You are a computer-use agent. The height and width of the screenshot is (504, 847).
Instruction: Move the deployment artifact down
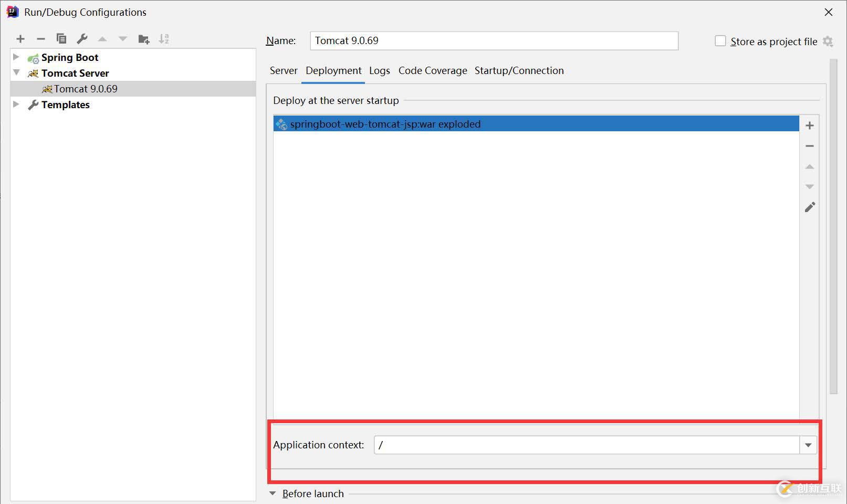810,187
